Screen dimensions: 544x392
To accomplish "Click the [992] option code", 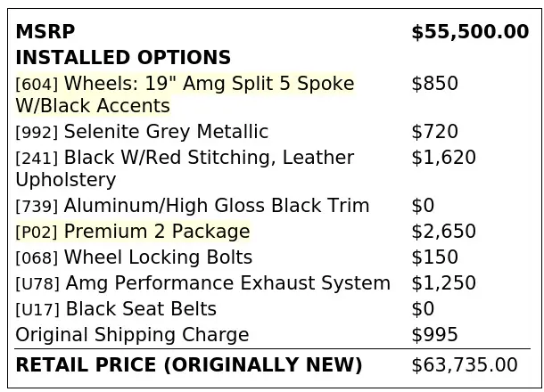I will click(x=37, y=133).
